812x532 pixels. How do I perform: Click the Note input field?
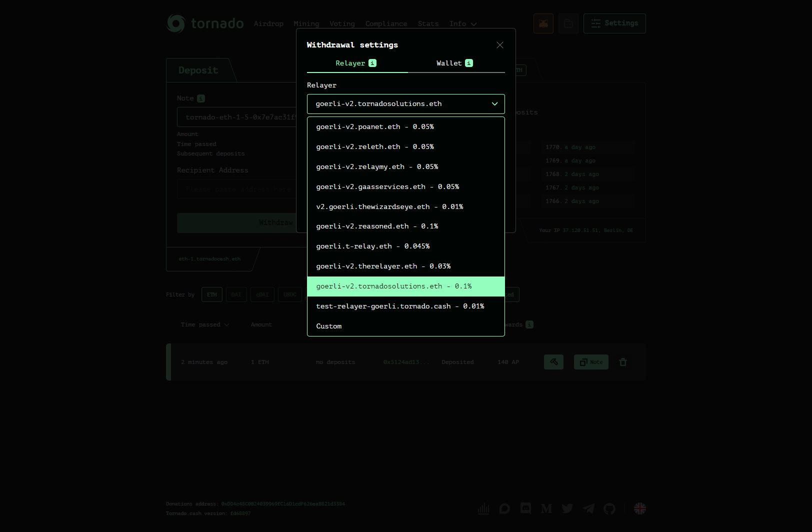[x=237, y=117]
